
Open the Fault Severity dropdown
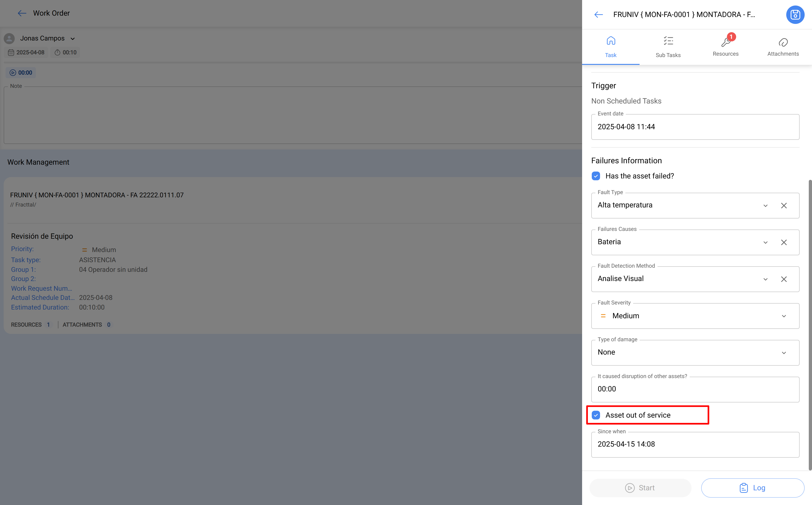click(x=784, y=316)
